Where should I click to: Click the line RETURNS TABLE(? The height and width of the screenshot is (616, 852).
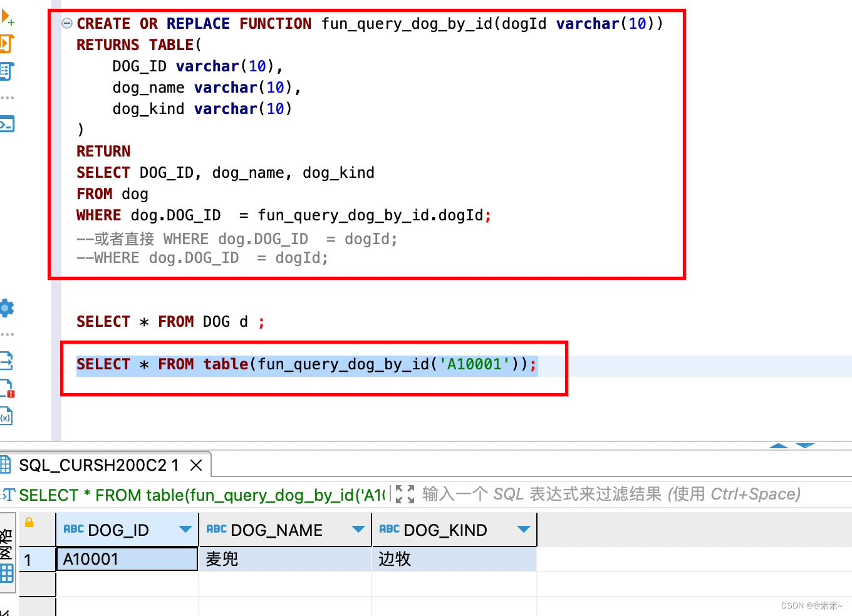tap(139, 45)
